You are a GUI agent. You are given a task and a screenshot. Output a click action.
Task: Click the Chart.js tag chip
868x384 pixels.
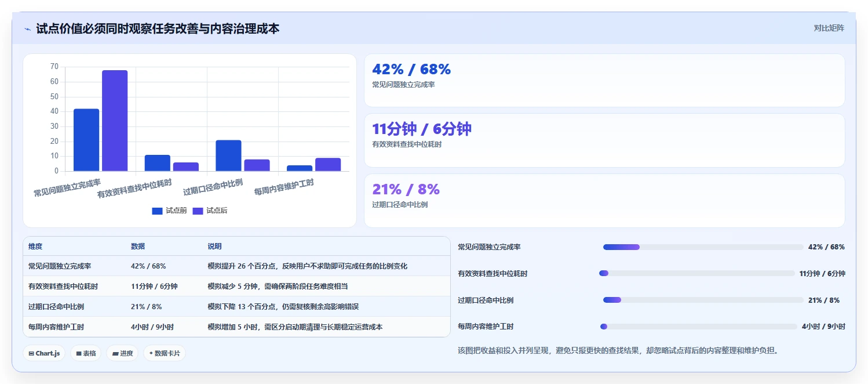click(44, 353)
